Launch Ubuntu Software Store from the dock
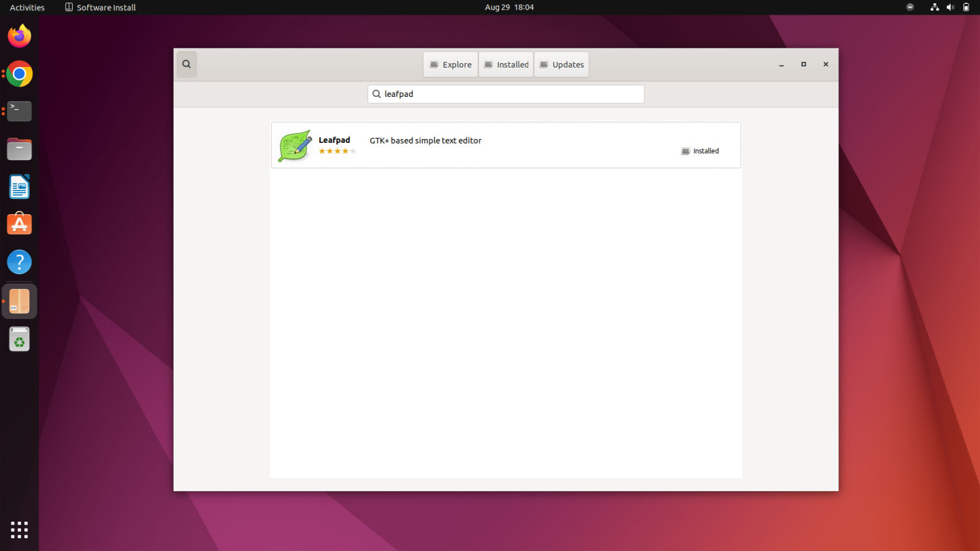The height and width of the screenshot is (551, 980). [19, 224]
